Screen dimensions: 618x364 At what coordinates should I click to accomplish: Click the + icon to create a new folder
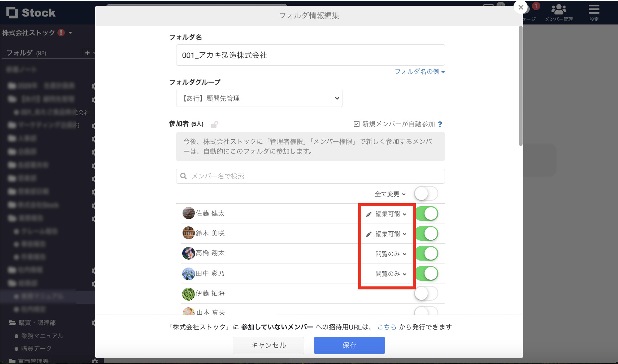click(87, 53)
